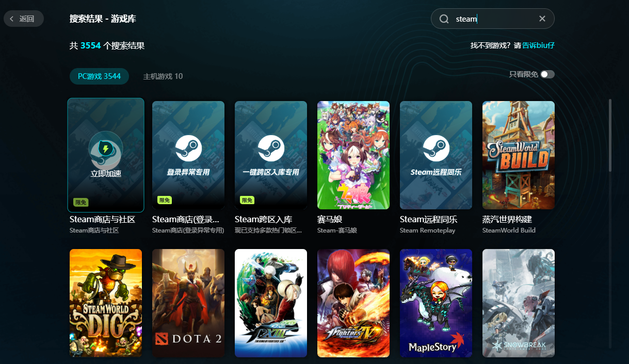Click Steam logo on Steam远程同乐 card
Image resolution: width=629 pixels, height=364 pixels.
[x=436, y=148]
